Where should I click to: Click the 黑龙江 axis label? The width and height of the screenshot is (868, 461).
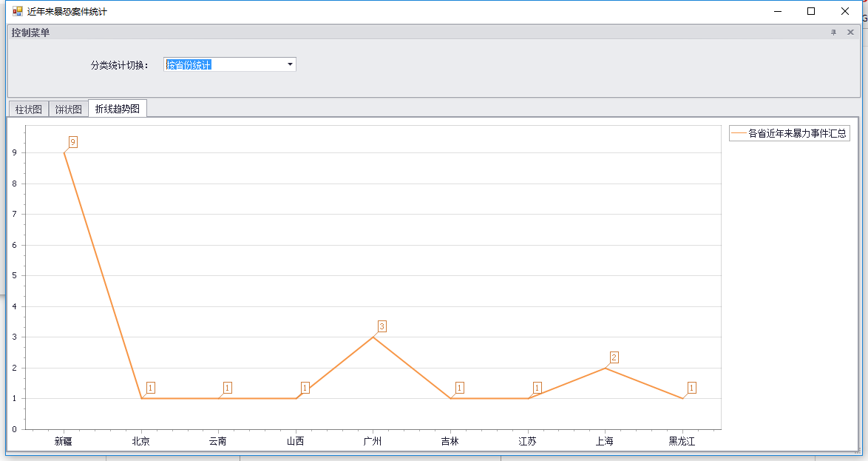coord(682,442)
